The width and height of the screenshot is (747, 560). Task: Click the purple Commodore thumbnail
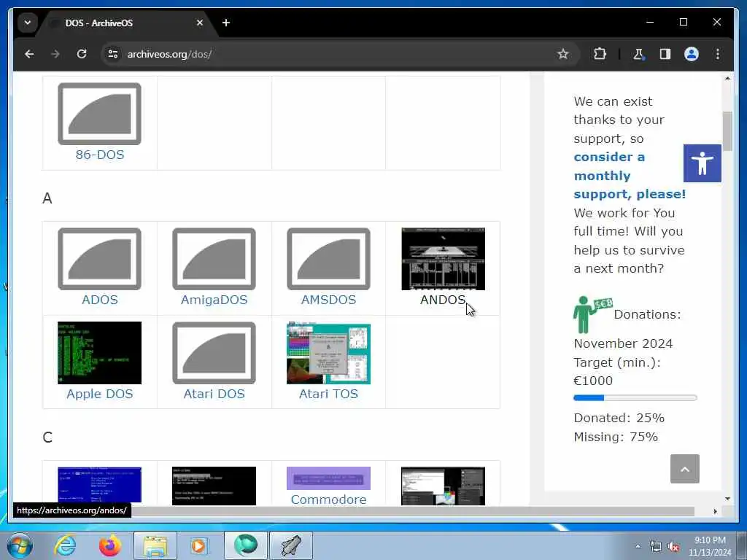[x=328, y=478]
